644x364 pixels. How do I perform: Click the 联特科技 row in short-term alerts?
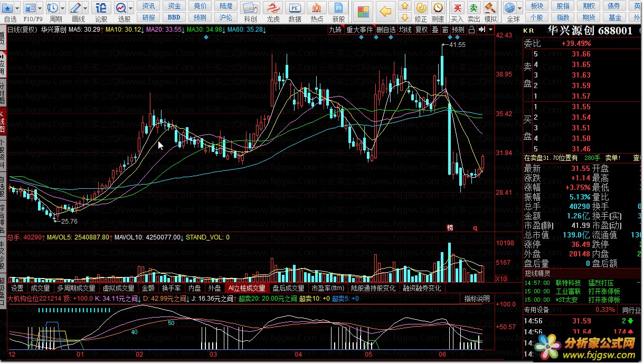click(x=581, y=283)
